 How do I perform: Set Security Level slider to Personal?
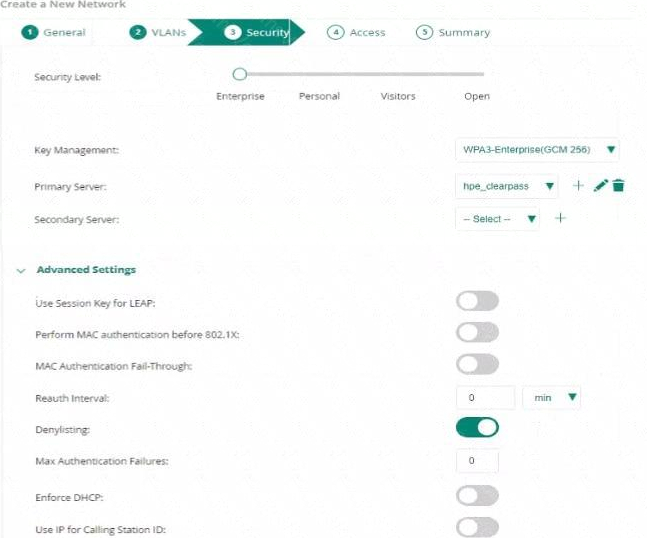[319, 74]
